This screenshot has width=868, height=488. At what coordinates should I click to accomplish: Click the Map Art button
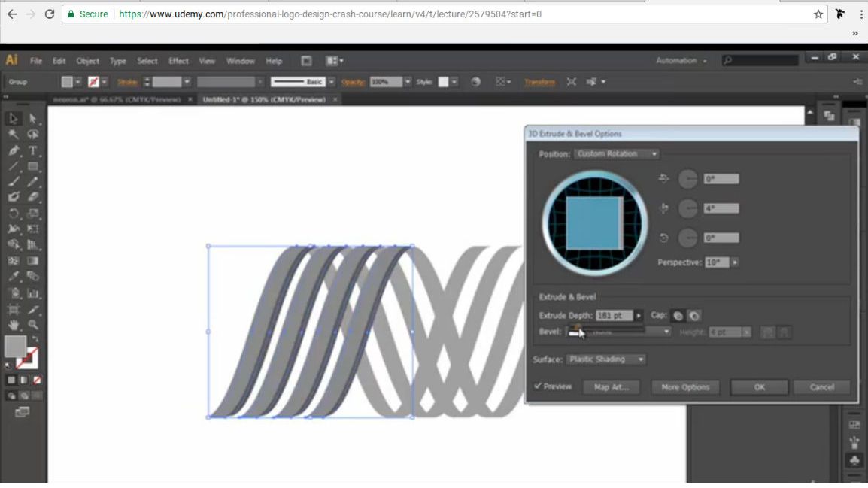(x=612, y=387)
